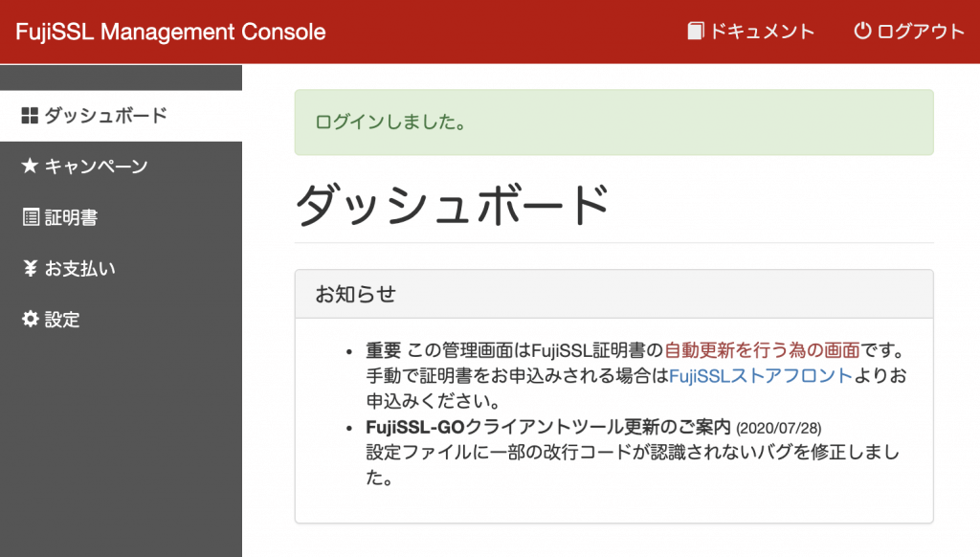Go to キャンペーン in the sidebar
Screen dimensions: 980x557
coord(122,167)
